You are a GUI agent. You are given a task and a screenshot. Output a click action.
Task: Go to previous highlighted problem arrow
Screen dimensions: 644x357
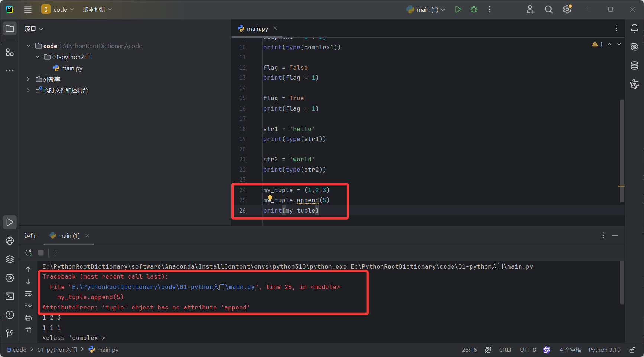(x=609, y=44)
